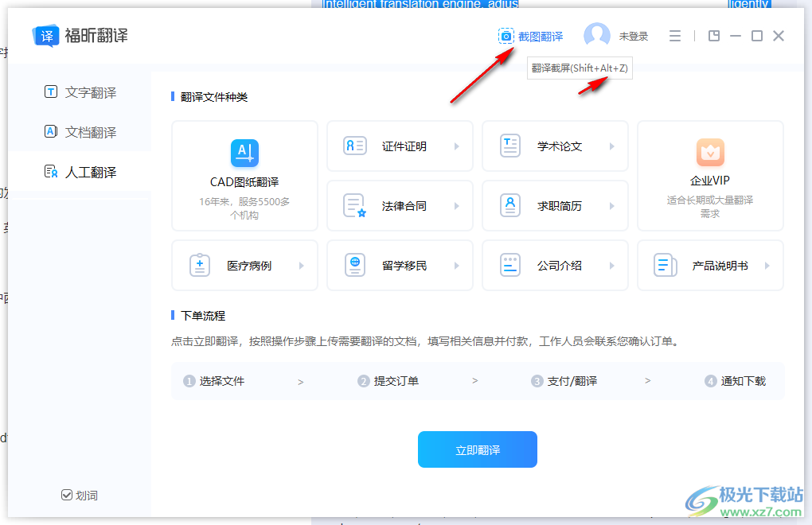Click the 留学移民 passport icon
Viewport: 812px width, 525px height.
tap(355, 266)
